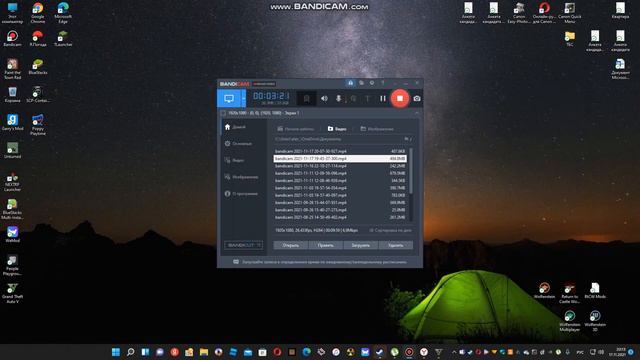Open the Корзина recycle bin icon
Viewport: 640px width, 360px height.
[x=12, y=95]
